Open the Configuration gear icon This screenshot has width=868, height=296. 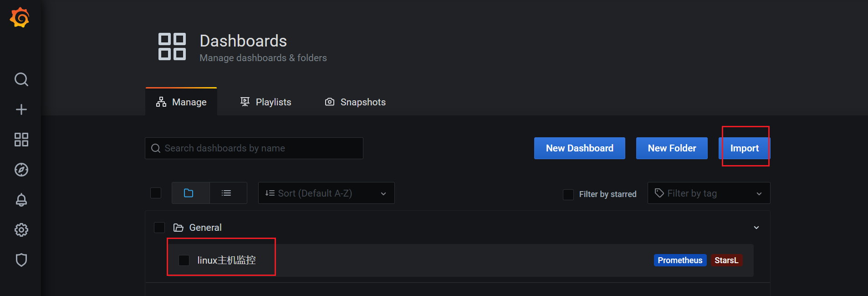(21, 230)
